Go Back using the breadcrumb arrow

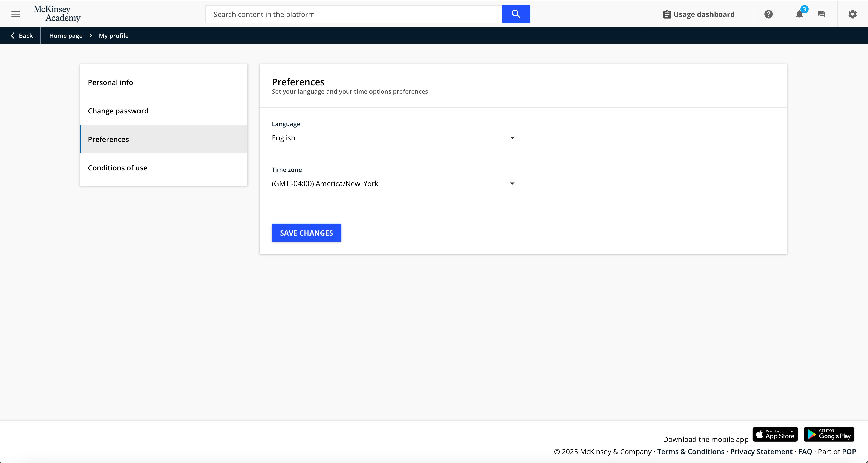(21, 36)
